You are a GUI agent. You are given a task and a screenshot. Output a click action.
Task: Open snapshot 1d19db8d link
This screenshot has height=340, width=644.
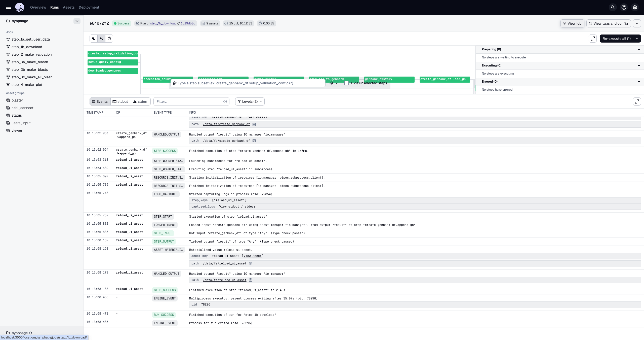pyautogui.click(x=188, y=23)
